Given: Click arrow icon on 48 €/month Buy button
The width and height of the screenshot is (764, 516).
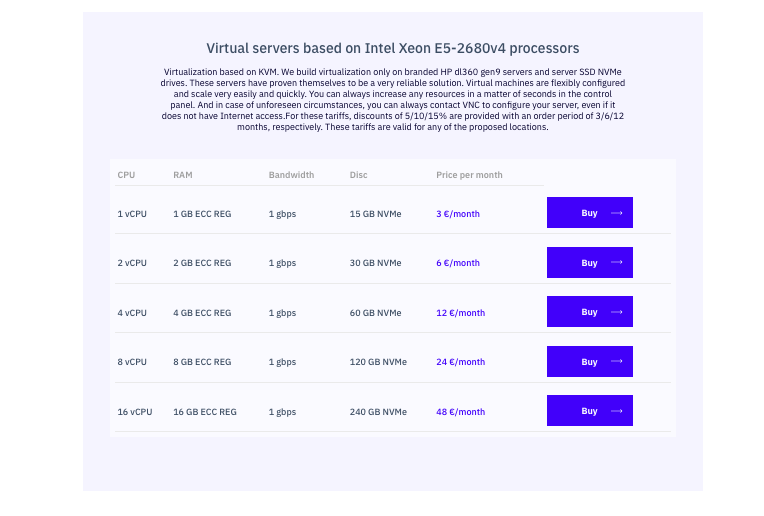Looking at the screenshot, I should coord(617,411).
